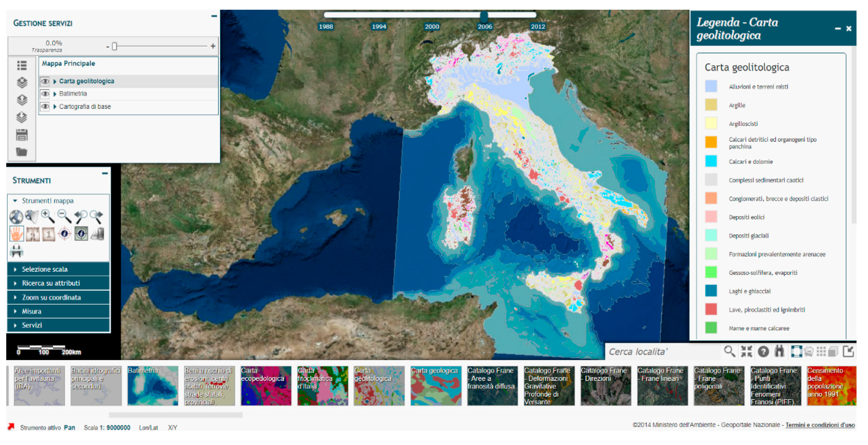
Task: Click the print map printer icon
Action: (16, 251)
